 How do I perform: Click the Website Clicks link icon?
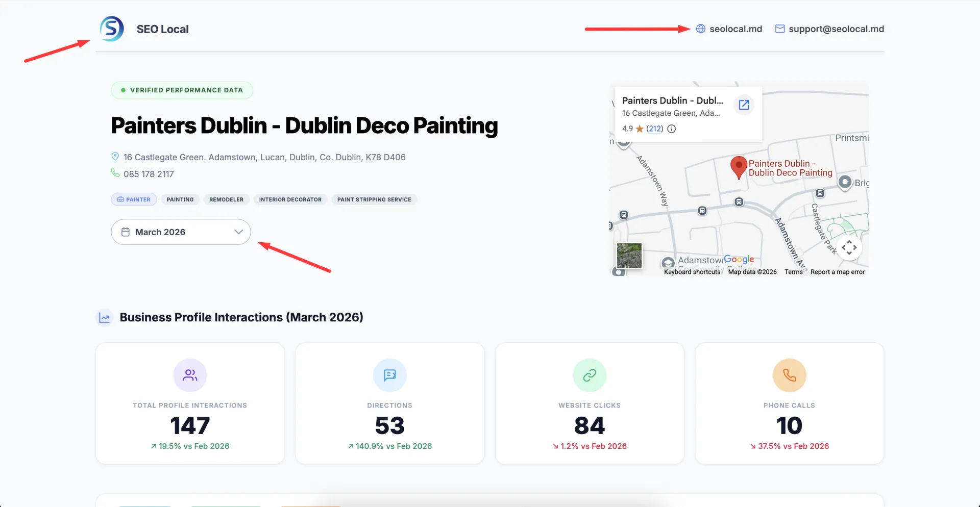590,375
